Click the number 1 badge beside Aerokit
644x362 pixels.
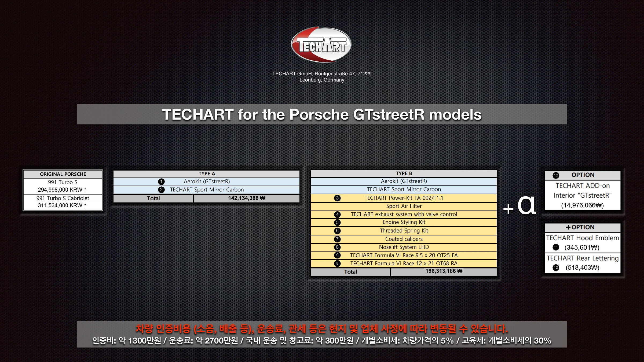coord(161,182)
